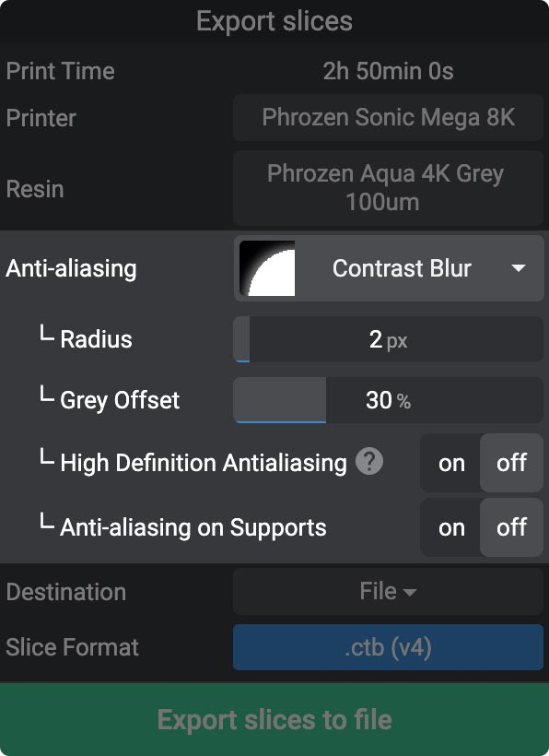Select the .ctb (v4) slice format
The height and width of the screenshot is (756, 549).
[388, 647]
